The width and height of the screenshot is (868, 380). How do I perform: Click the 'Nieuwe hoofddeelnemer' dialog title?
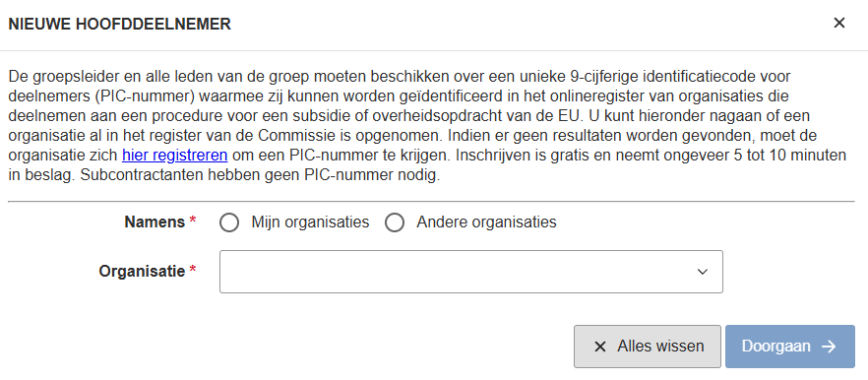pos(120,25)
